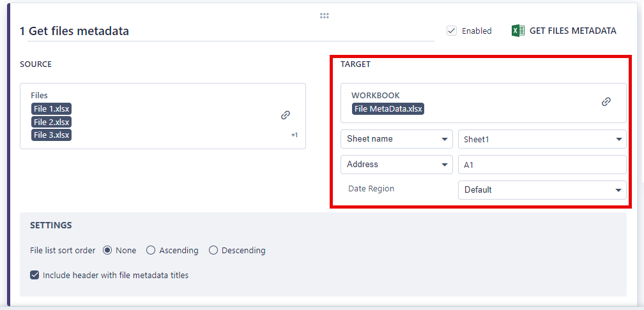The height and width of the screenshot is (310, 644).
Task: Select the File 3.xlsx file tag
Action: [52, 135]
